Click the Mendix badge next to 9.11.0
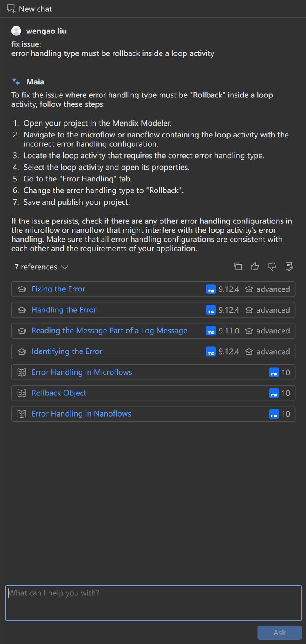This screenshot has width=306, height=644. (211, 331)
